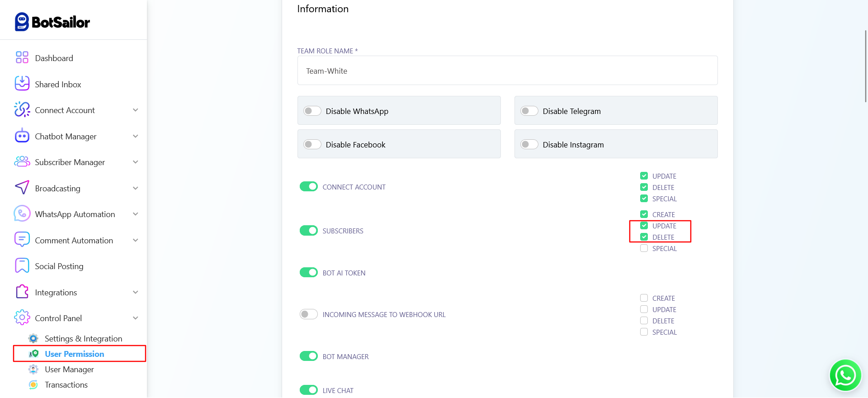Expand the Subscriber Manager chevron
Viewport: 868px width, 398px height.
[135, 162]
